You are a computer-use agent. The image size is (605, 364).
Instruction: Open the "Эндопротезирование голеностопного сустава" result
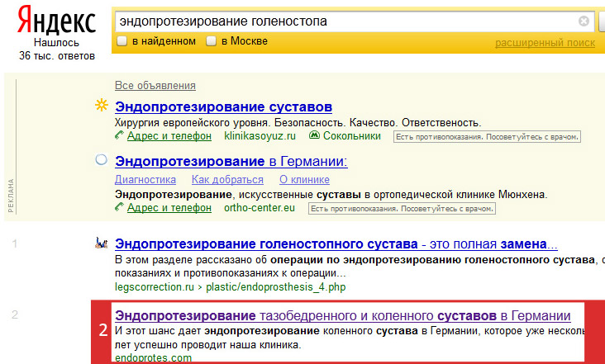point(266,243)
